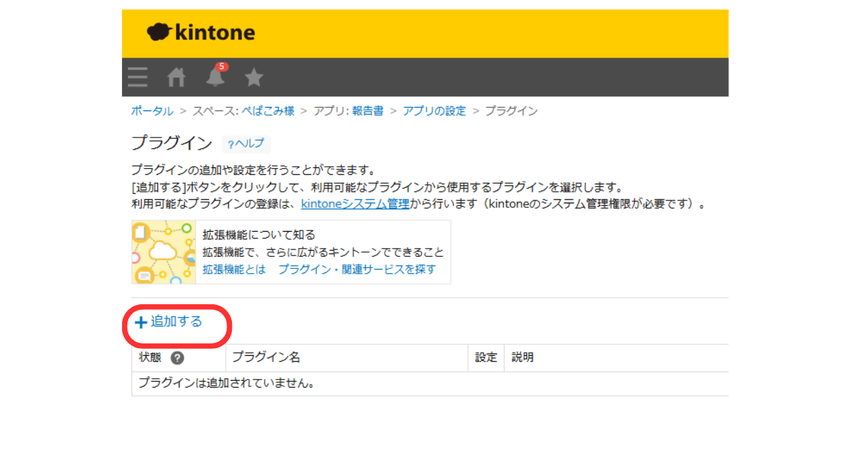Open notifications bell with badge 5
Image resolution: width=868 pixels, height=454 pixels.
[x=216, y=75]
